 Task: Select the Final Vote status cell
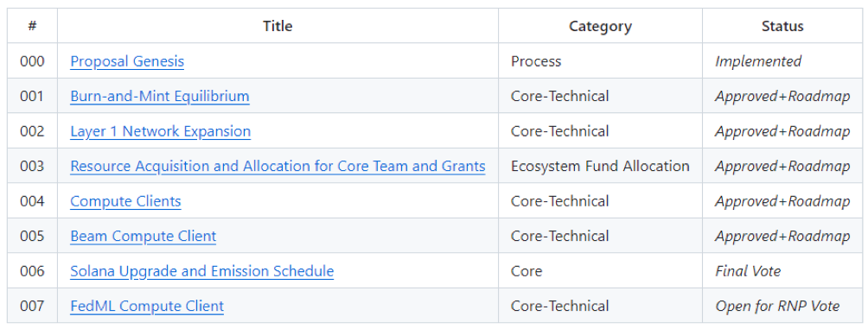[x=782, y=271]
